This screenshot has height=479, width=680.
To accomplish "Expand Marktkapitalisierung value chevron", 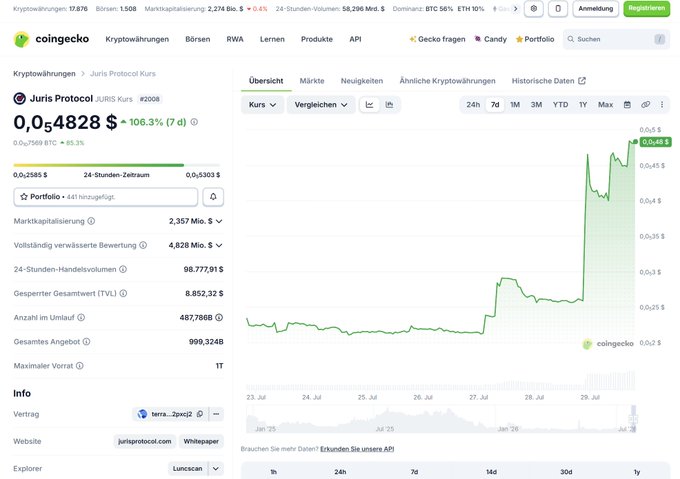I will [x=219, y=221].
